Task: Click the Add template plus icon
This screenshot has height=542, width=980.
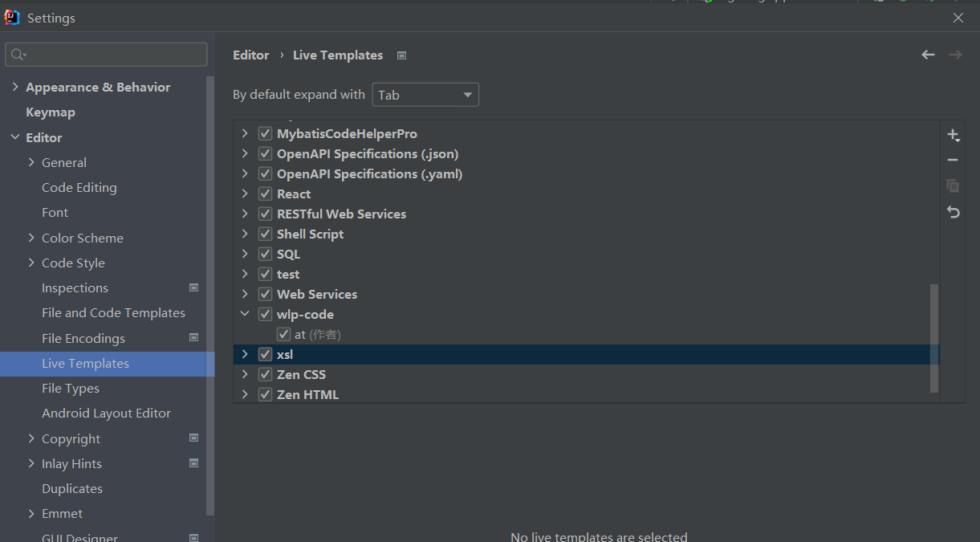Action: 953,135
